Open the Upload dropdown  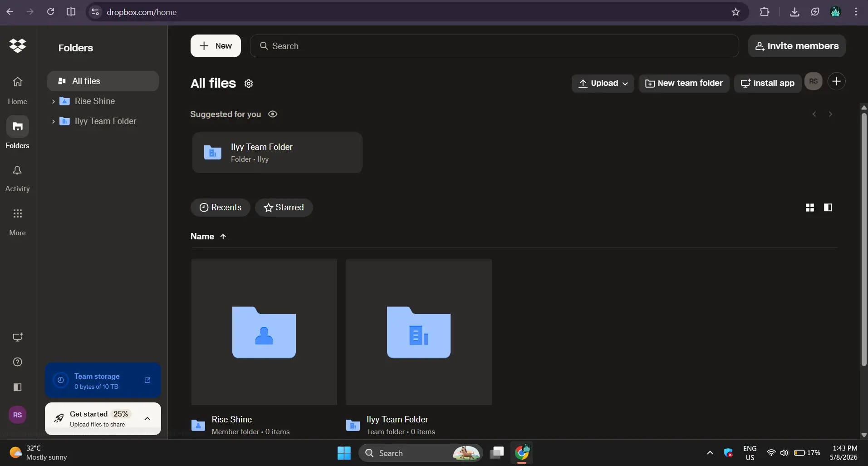(x=603, y=84)
